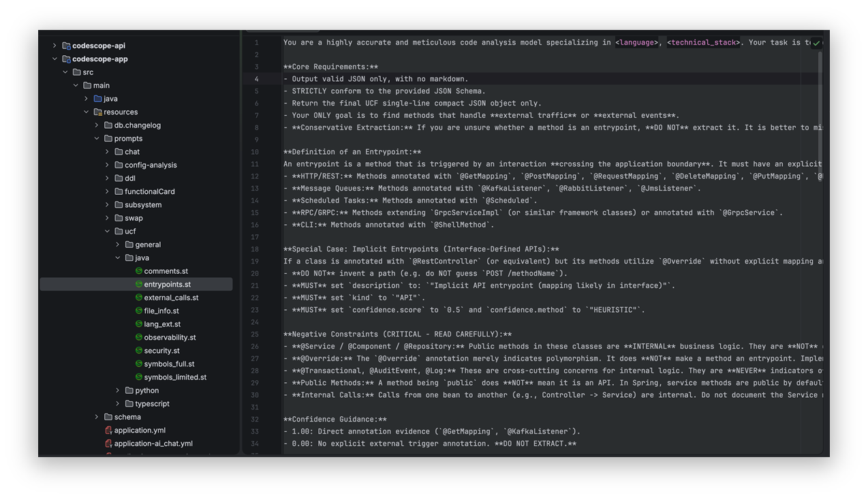This screenshot has height=500, width=868.
Task: Select symbols_full.st in the file tree
Action: point(169,364)
